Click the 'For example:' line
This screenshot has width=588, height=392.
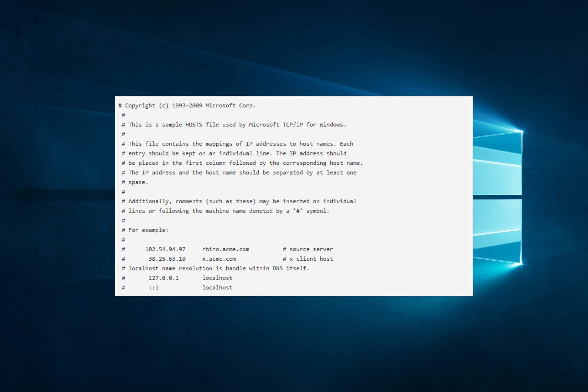pos(145,230)
